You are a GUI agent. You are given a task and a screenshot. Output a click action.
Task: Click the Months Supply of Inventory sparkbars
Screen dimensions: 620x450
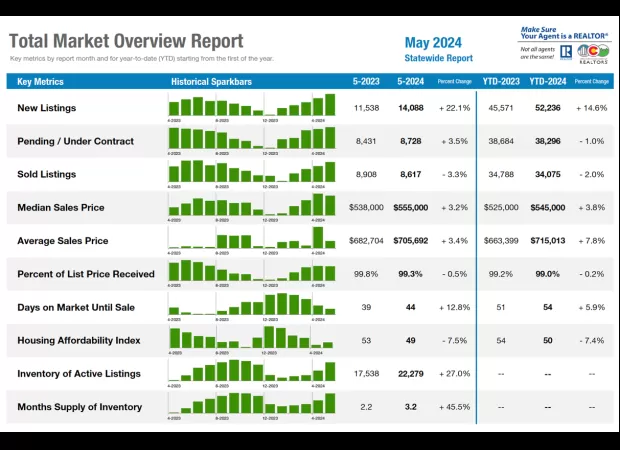(x=252, y=406)
